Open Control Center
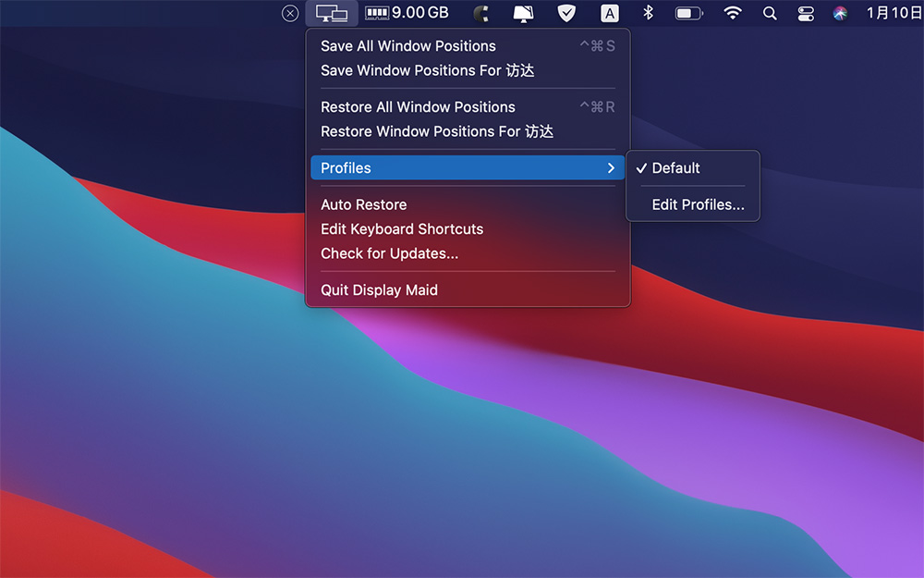 tap(806, 13)
